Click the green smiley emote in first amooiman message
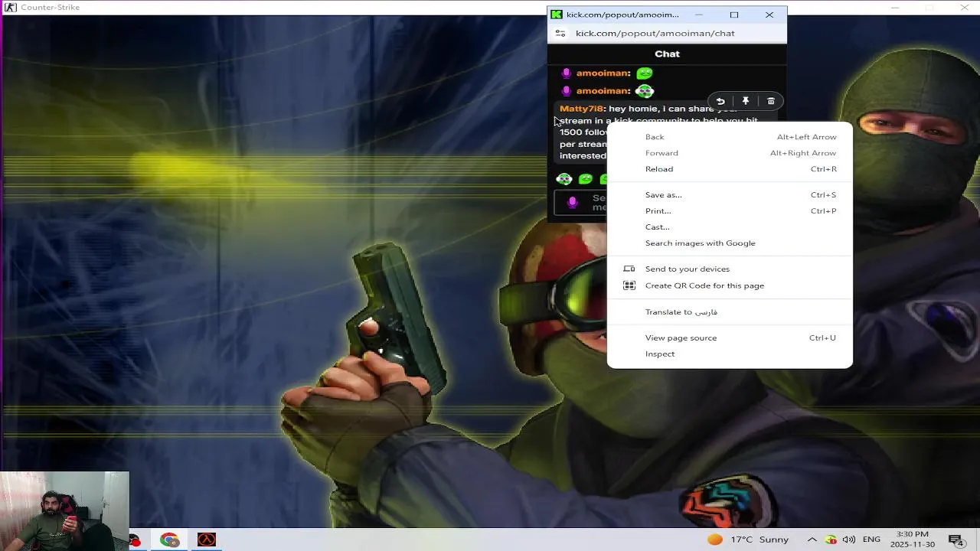Screen dimensions: 980x551 pos(645,73)
